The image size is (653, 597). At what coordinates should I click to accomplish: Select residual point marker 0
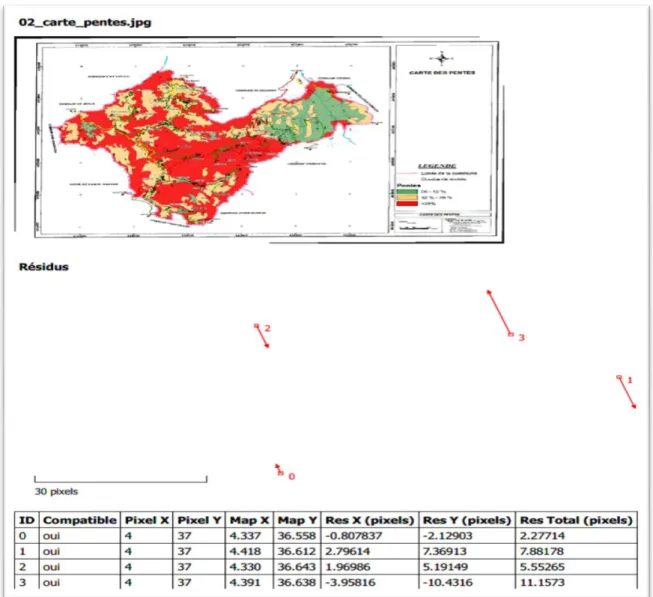(x=280, y=473)
